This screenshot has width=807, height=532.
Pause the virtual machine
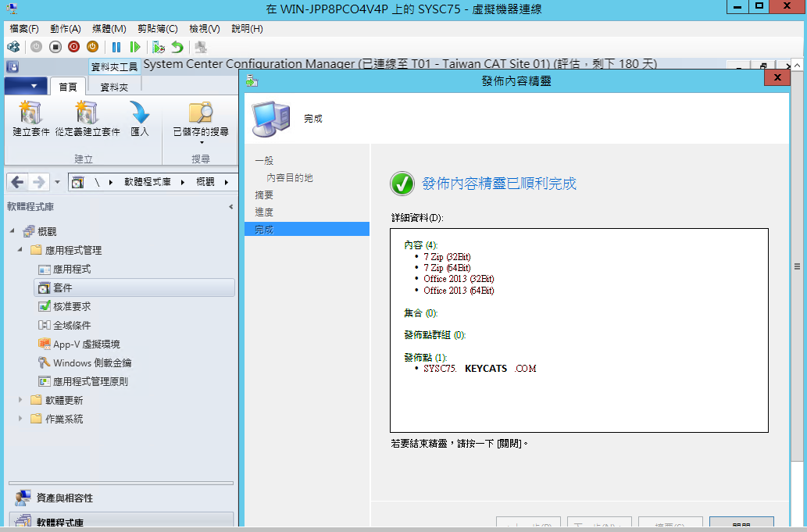[116, 48]
